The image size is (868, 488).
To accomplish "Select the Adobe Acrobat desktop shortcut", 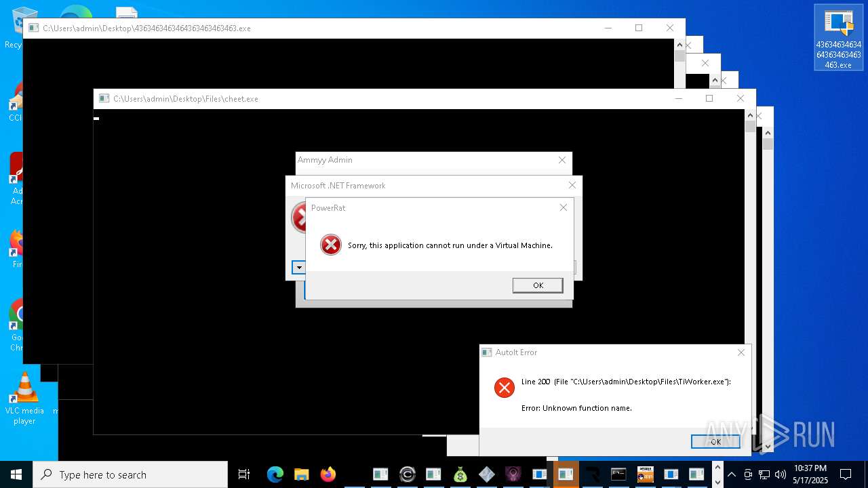I will pos(16,179).
